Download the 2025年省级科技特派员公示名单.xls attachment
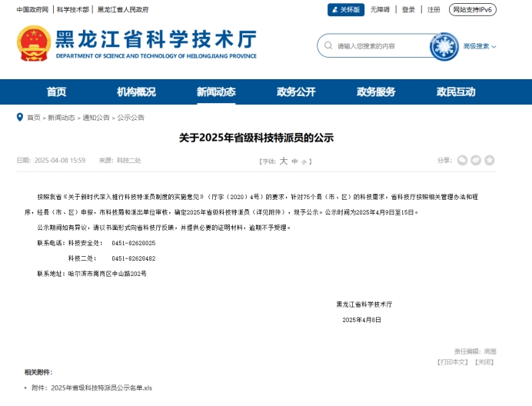This screenshot has height=406, width=532. (x=101, y=388)
